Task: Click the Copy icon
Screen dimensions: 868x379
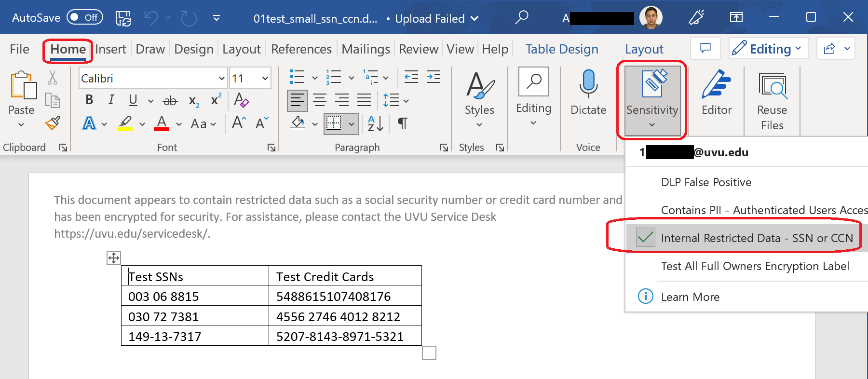Action: pyautogui.click(x=53, y=100)
